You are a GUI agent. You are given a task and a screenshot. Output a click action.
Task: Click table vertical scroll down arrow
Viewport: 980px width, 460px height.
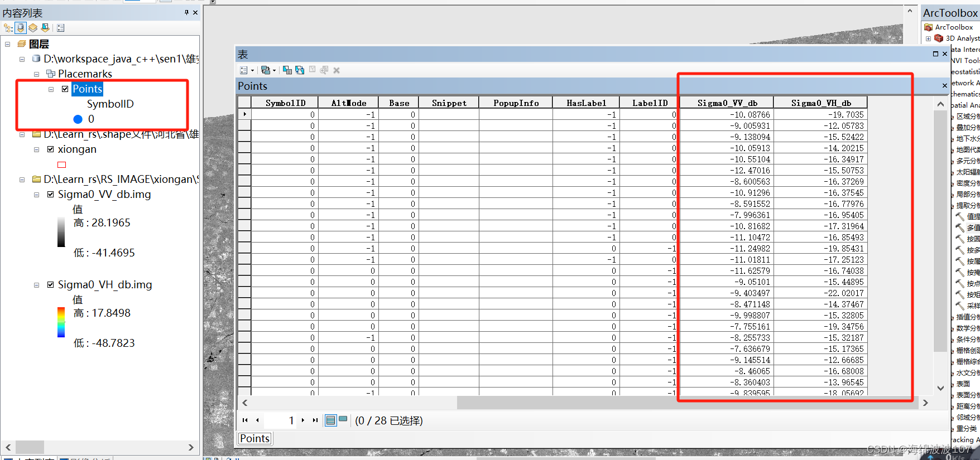940,388
